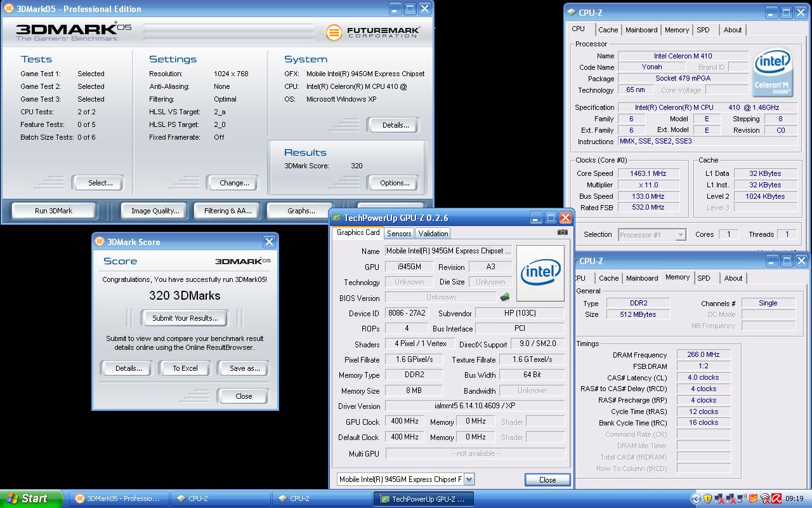The height and width of the screenshot is (508, 812).
Task: Click wireless network connection tray icon with waves
Action: [742, 498]
